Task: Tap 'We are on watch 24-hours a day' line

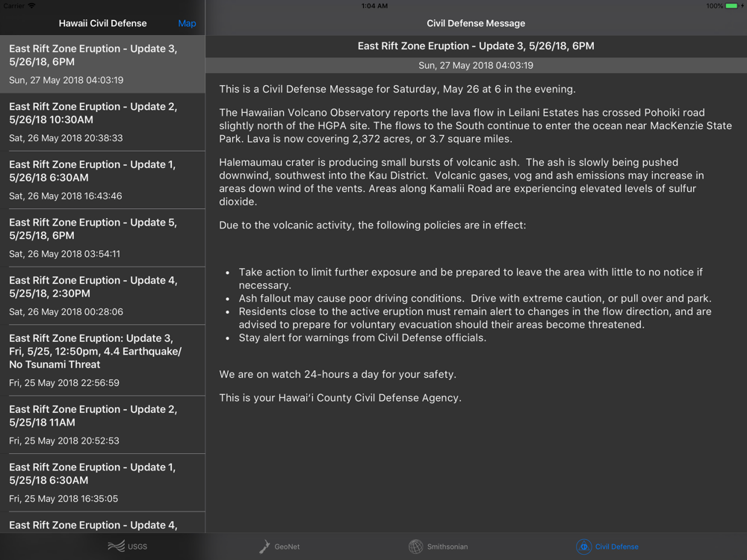Action: (x=338, y=374)
